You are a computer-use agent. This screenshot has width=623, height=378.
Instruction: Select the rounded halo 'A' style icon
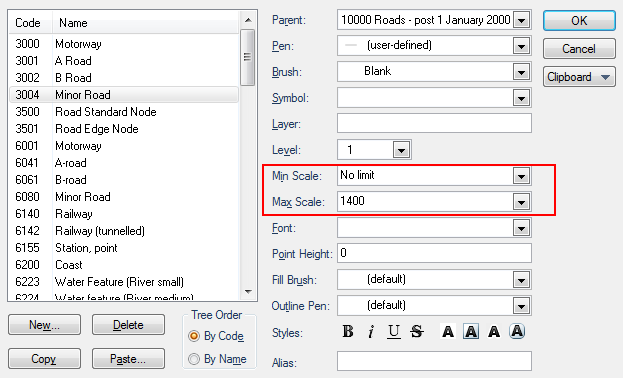[517, 331]
